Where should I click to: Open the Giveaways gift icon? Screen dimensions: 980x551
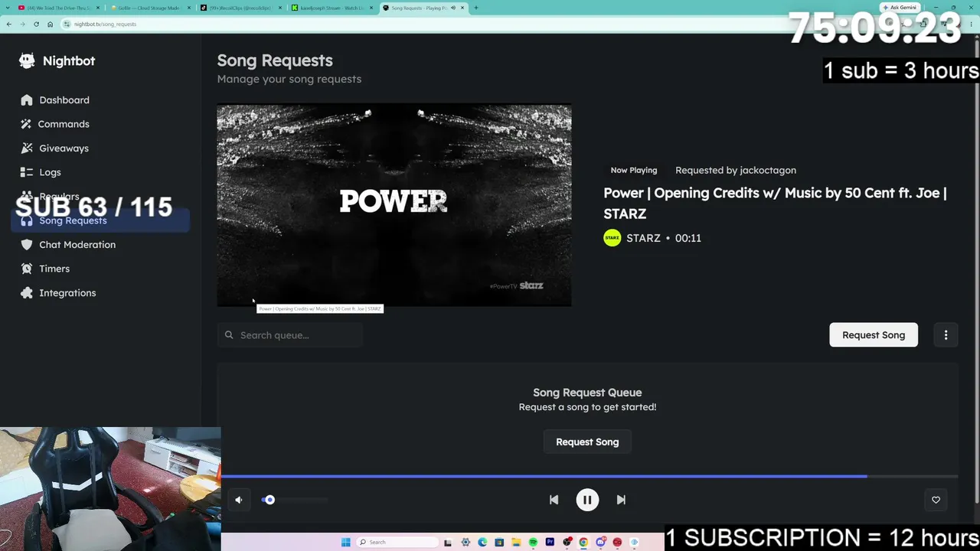[x=27, y=148]
